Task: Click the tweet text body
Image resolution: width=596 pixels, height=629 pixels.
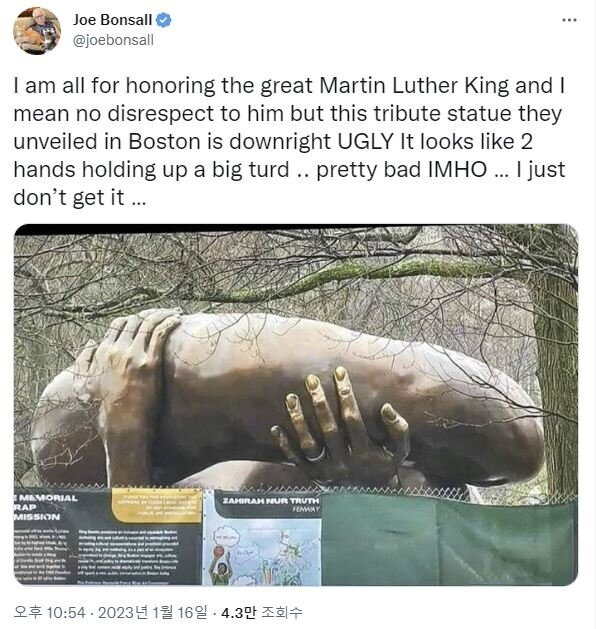Action: [289, 141]
